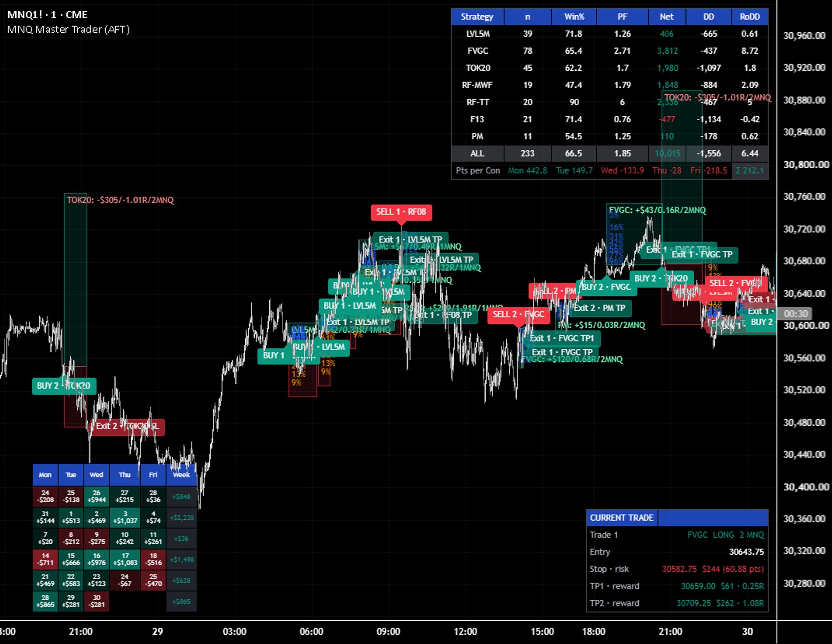
Task: Select the weekly total +$2,238
Action: pyautogui.click(x=182, y=517)
